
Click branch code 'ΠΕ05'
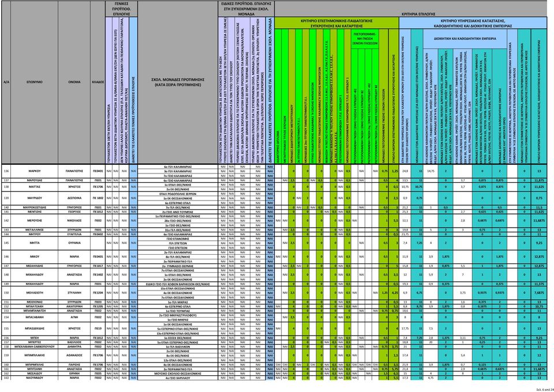[98, 374]
